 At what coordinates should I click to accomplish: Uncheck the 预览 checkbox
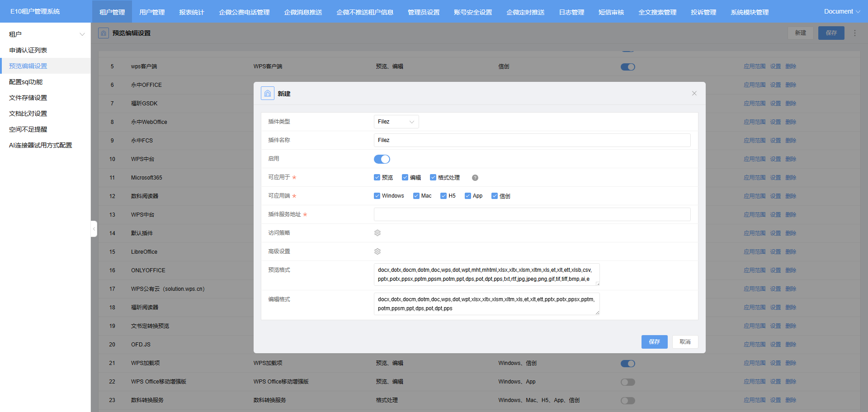click(x=377, y=177)
